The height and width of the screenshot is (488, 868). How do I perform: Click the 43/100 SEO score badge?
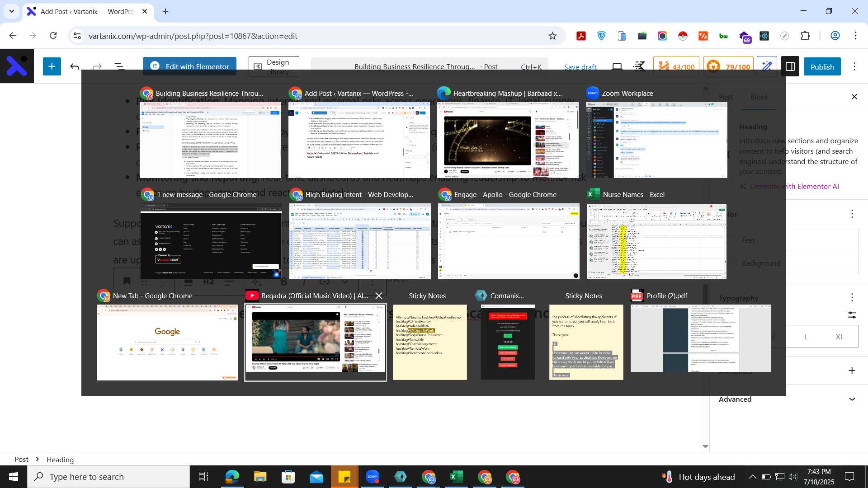tap(676, 67)
